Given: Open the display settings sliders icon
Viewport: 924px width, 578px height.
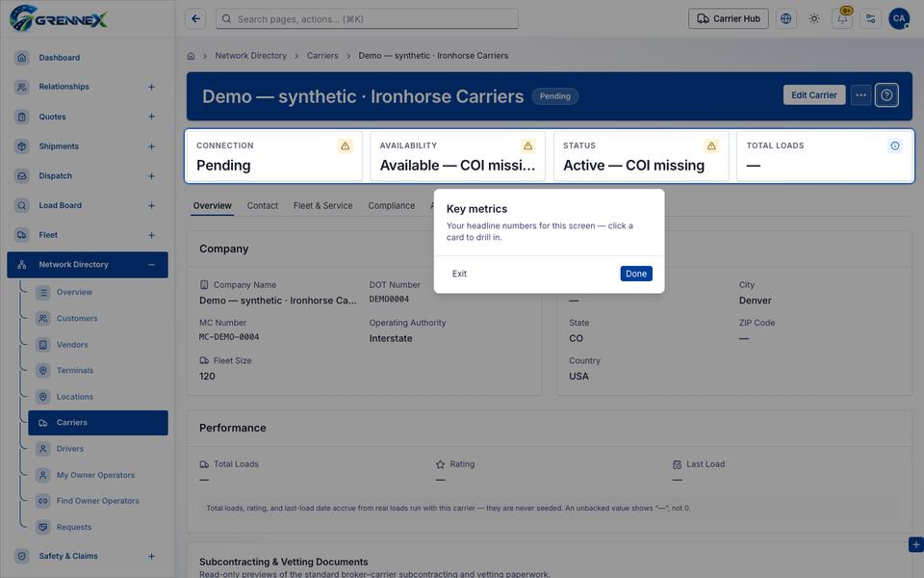Looking at the screenshot, I should [870, 19].
